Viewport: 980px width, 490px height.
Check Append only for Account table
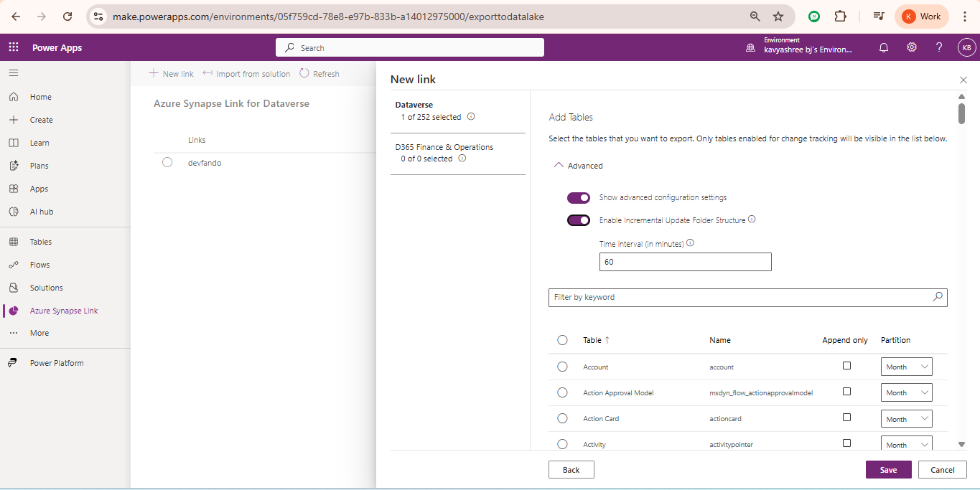click(x=846, y=366)
